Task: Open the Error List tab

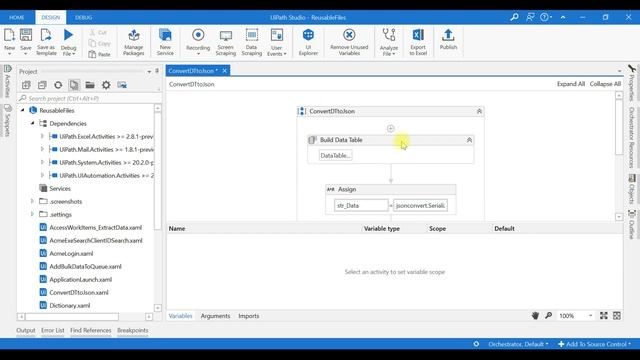Action: pyautogui.click(x=53, y=330)
